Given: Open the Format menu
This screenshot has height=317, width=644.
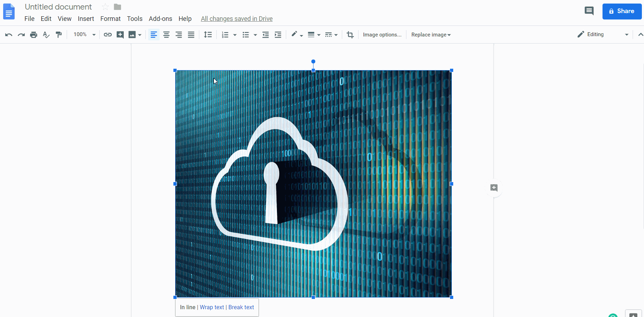Looking at the screenshot, I should coord(110,19).
